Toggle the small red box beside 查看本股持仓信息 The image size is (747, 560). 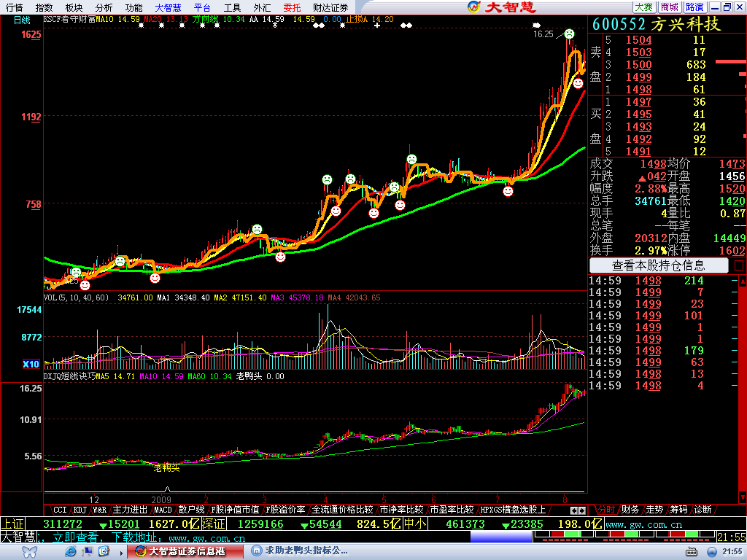pos(739,265)
